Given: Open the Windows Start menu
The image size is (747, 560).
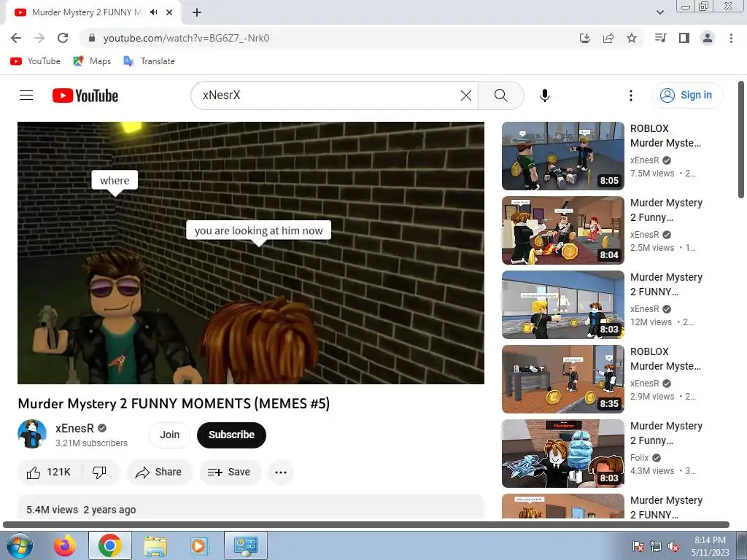Looking at the screenshot, I should (x=18, y=545).
